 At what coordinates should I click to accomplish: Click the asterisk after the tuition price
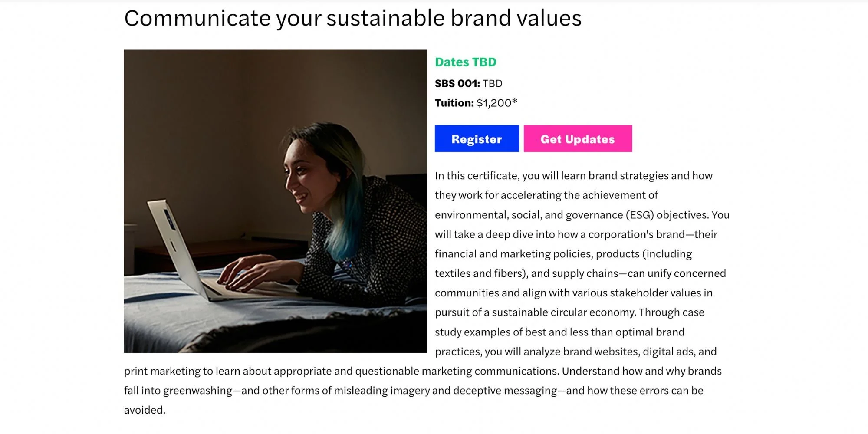(x=515, y=102)
